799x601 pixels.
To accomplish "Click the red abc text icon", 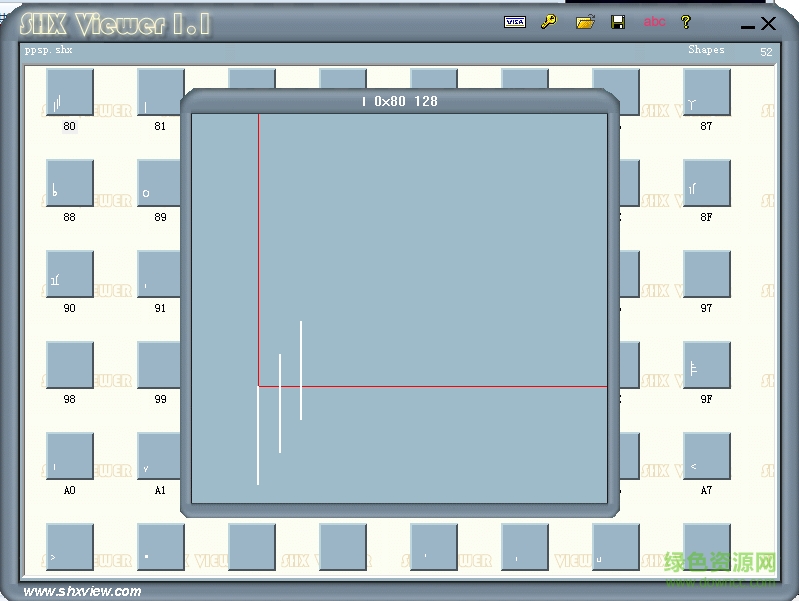I will [654, 21].
